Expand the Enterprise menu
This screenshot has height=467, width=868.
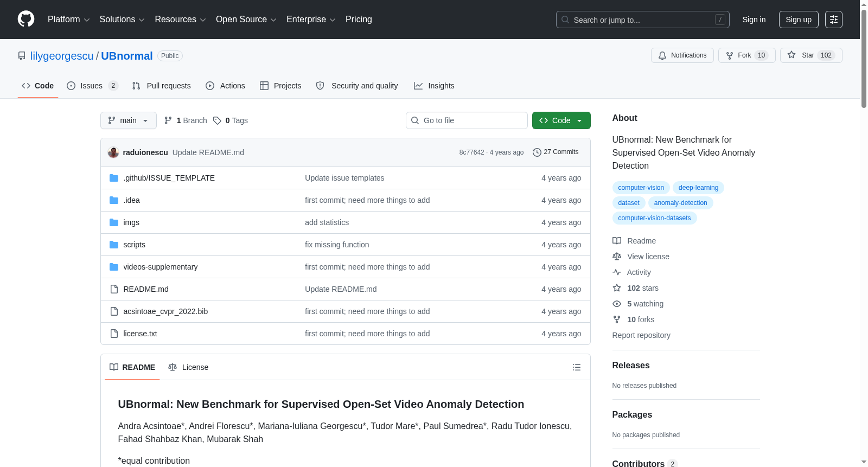311,20
